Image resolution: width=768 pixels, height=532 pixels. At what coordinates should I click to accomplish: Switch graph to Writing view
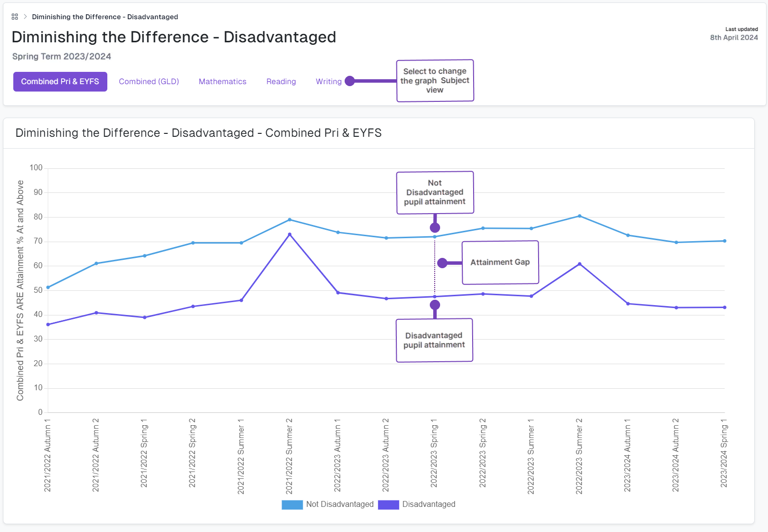point(328,82)
